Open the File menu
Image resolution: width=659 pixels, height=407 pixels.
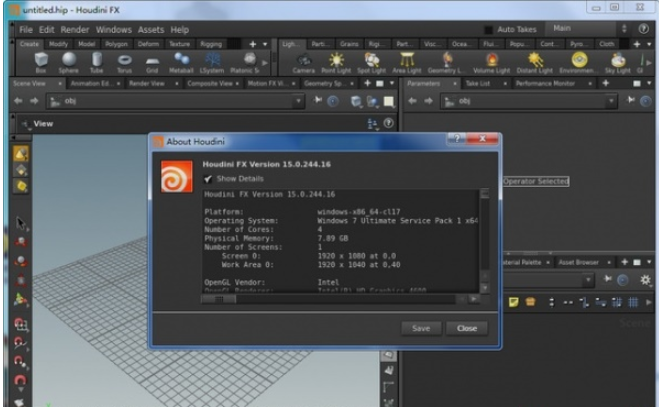coord(26,30)
